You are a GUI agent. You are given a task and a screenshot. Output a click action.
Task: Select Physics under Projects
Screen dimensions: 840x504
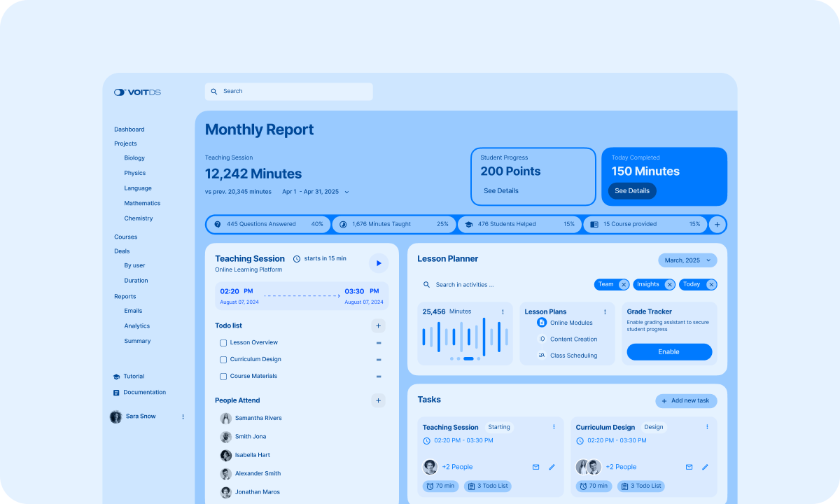pos(135,173)
